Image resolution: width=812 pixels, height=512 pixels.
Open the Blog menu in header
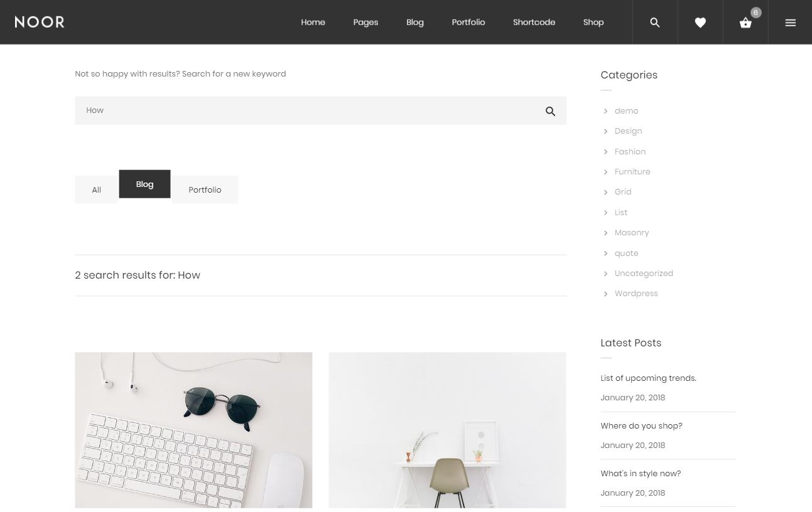415,22
